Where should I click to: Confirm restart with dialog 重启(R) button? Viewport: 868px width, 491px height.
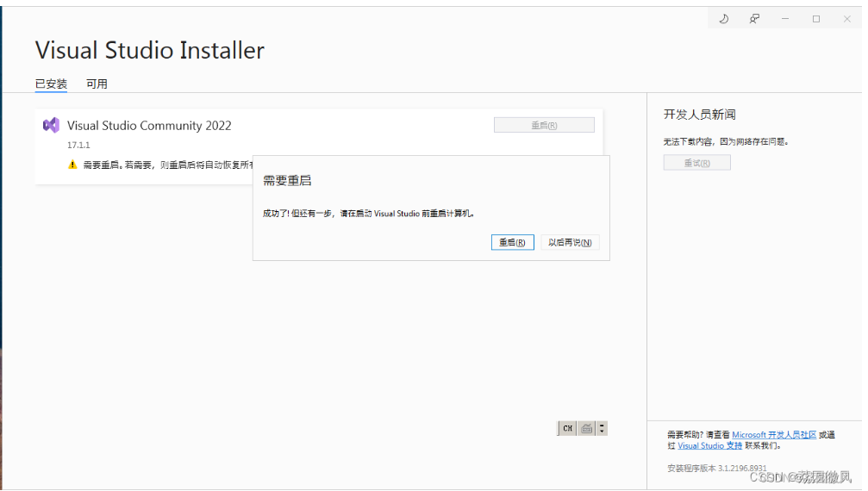pyautogui.click(x=513, y=242)
